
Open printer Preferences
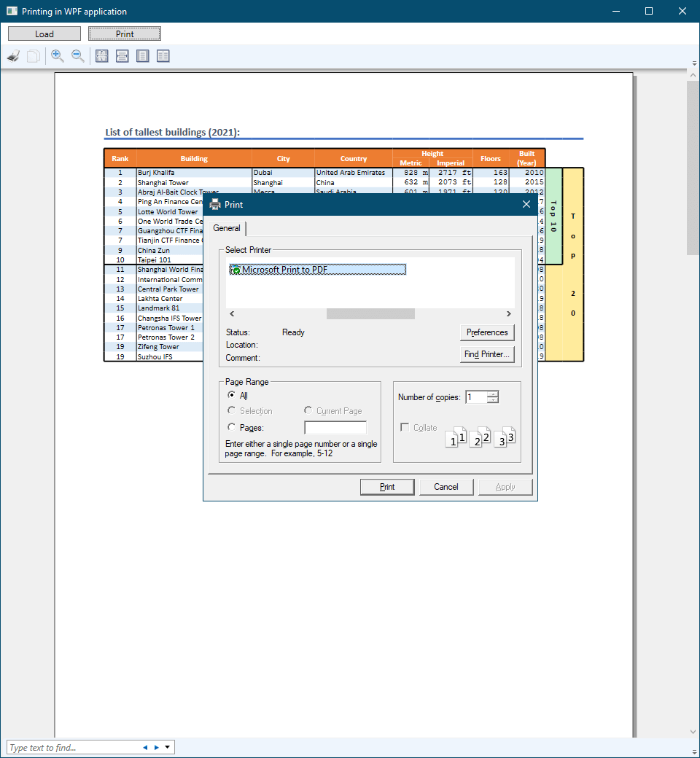pyautogui.click(x=487, y=332)
